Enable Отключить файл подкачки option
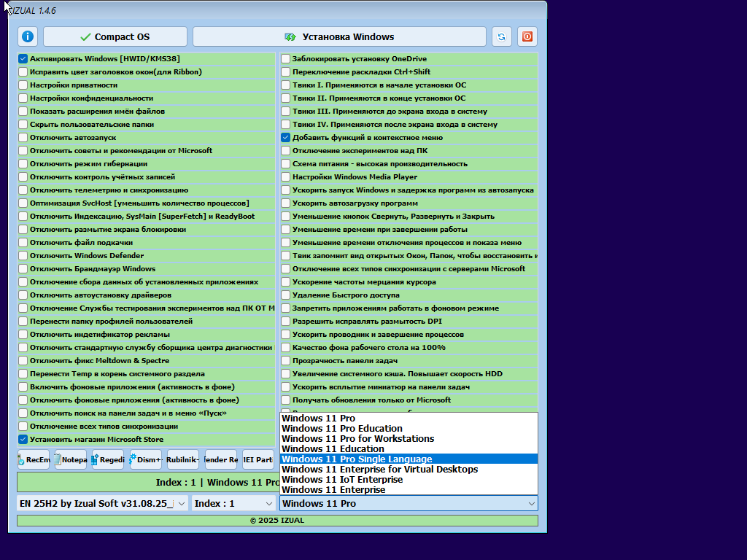 pyautogui.click(x=23, y=242)
